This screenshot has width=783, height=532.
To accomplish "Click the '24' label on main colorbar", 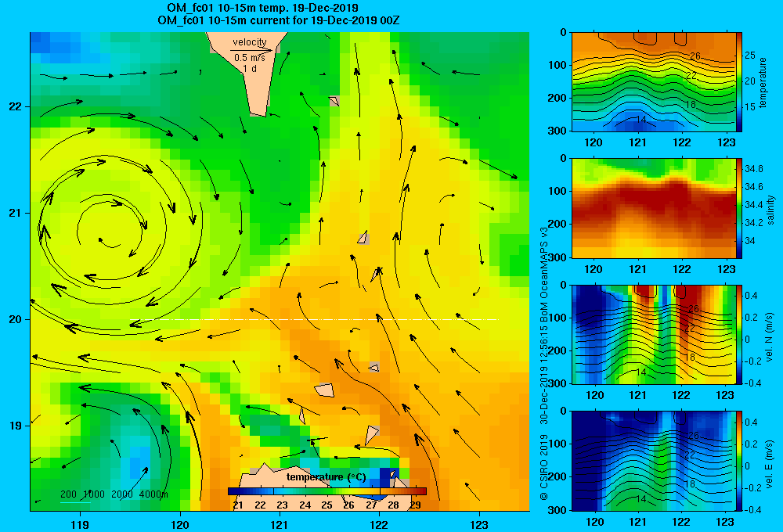I will pos(305,505).
